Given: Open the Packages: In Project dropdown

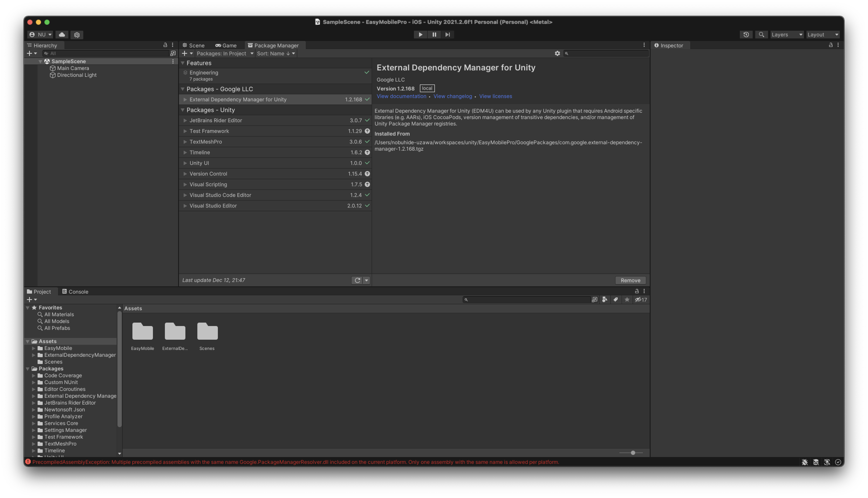Looking at the screenshot, I should pyautogui.click(x=224, y=53).
